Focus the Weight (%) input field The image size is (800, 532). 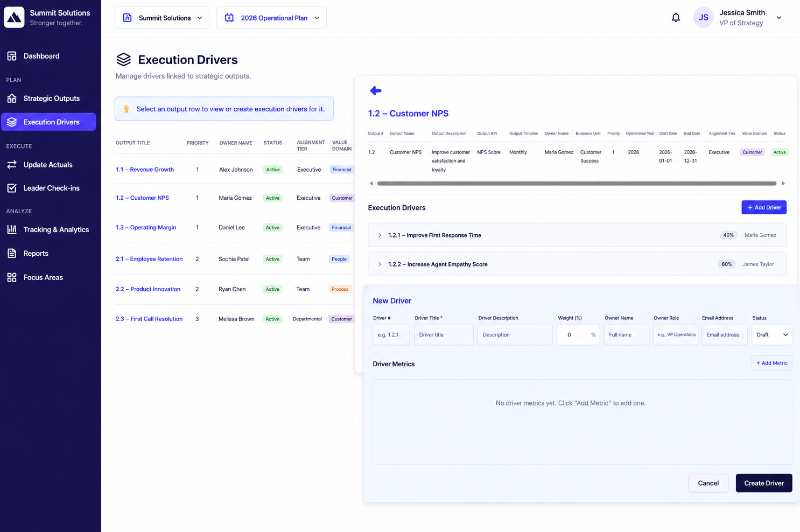(578, 335)
